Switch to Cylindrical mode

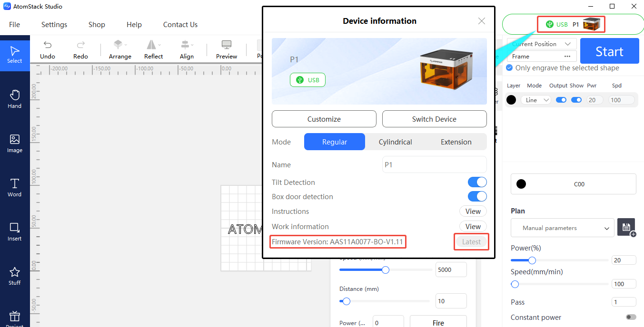click(x=396, y=142)
